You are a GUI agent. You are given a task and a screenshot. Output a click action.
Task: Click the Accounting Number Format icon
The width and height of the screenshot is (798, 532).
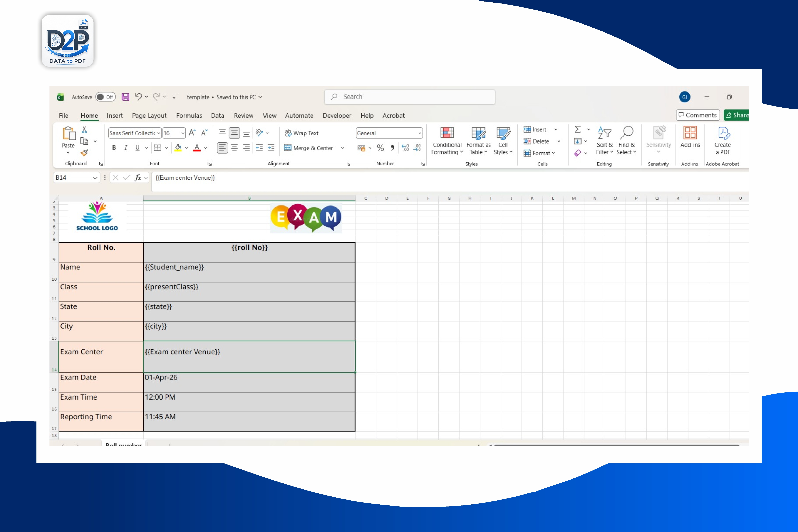click(x=361, y=148)
